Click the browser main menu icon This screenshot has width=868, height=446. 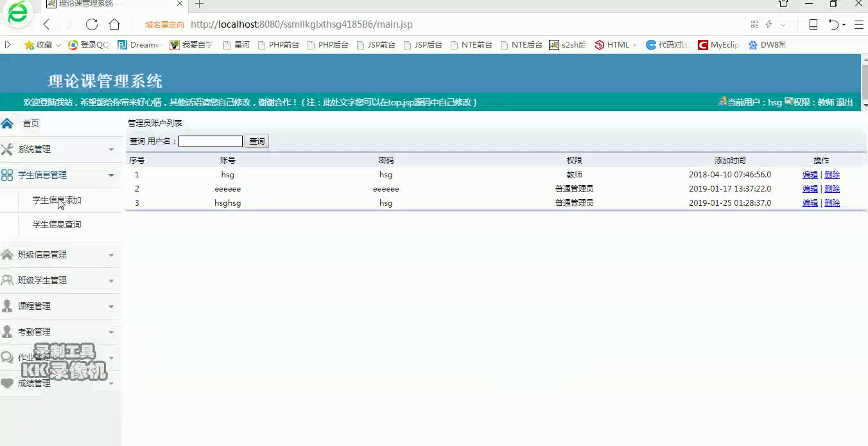(859, 24)
